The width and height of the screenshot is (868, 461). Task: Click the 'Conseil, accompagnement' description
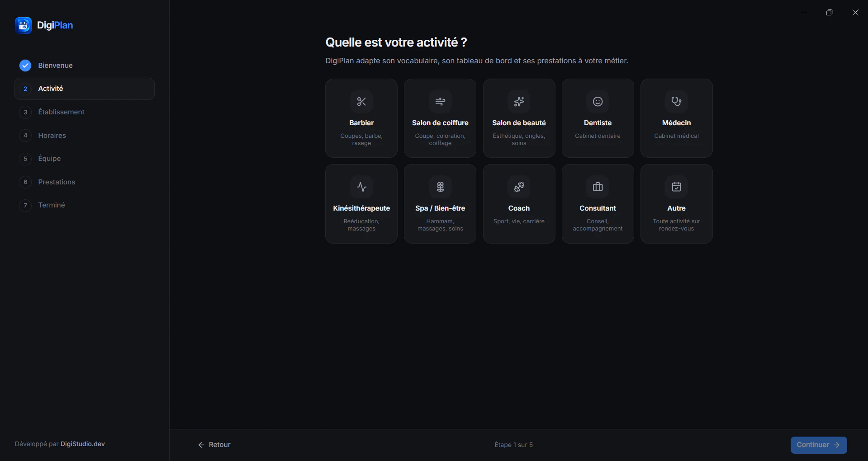click(598, 225)
